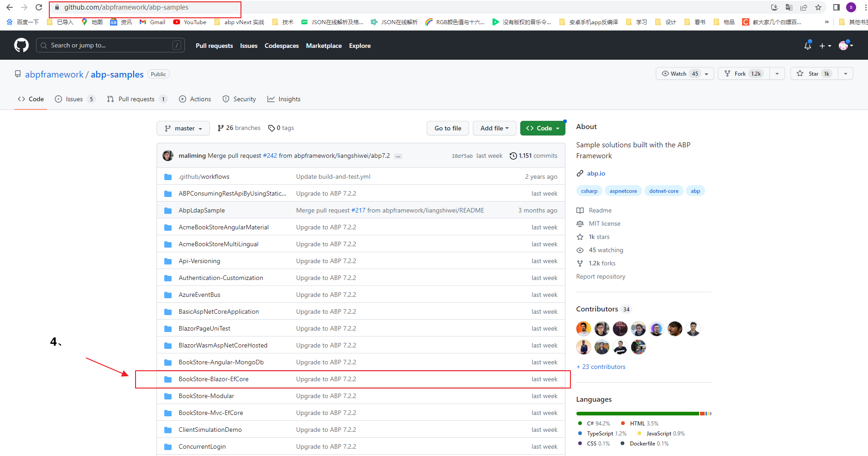Click the folder icon for AbpLdapSample
The width and height of the screenshot is (868, 456).
pyautogui.click(x=168, y=211)
